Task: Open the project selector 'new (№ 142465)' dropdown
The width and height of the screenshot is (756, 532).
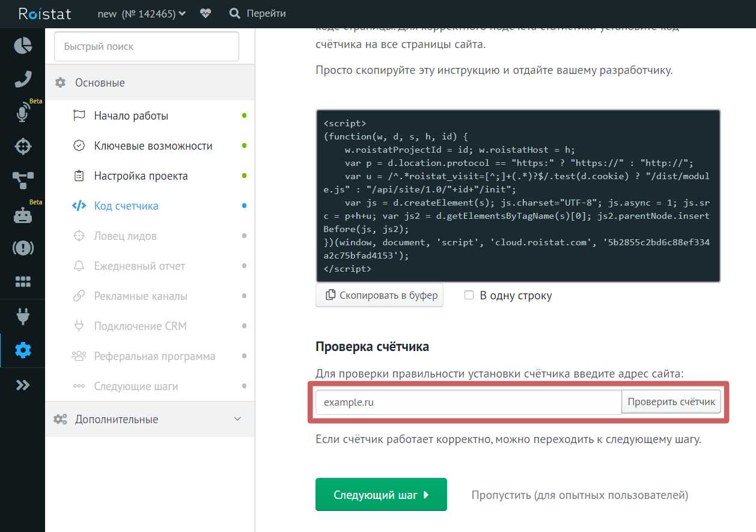Action: coord(141,13)
